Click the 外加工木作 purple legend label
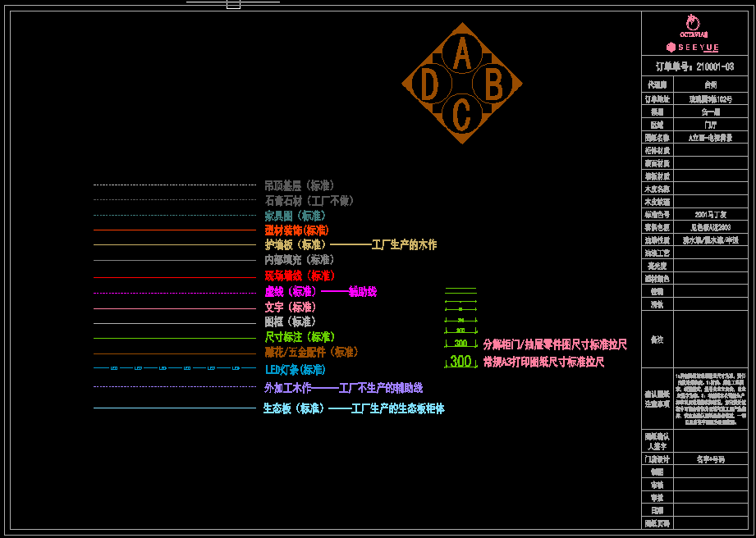756x538 pixels. tap(287, 388)
